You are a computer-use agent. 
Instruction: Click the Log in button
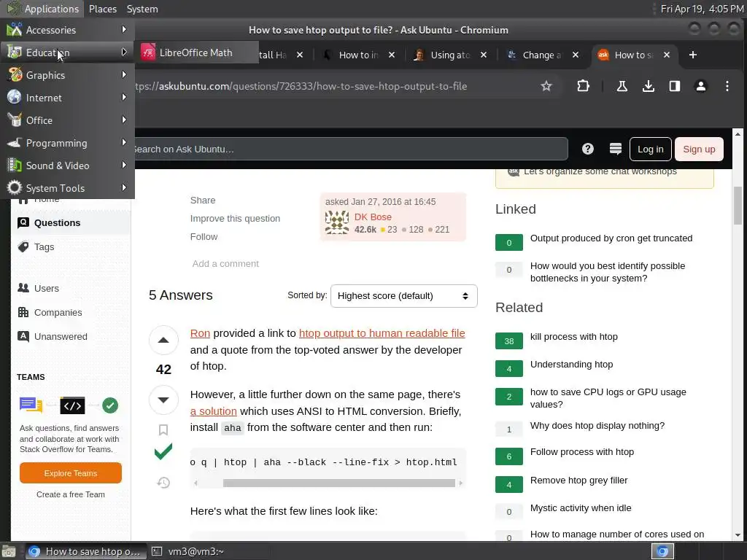650,149
